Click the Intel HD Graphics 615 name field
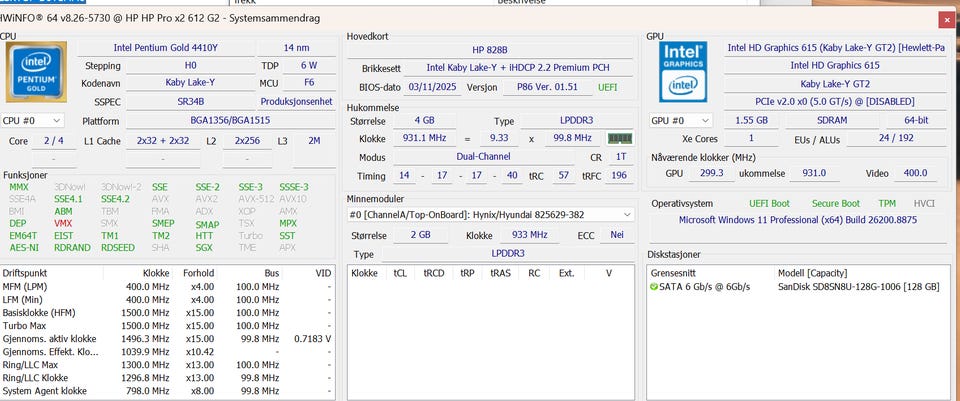 pyautogui.click(x=835, y=65)
